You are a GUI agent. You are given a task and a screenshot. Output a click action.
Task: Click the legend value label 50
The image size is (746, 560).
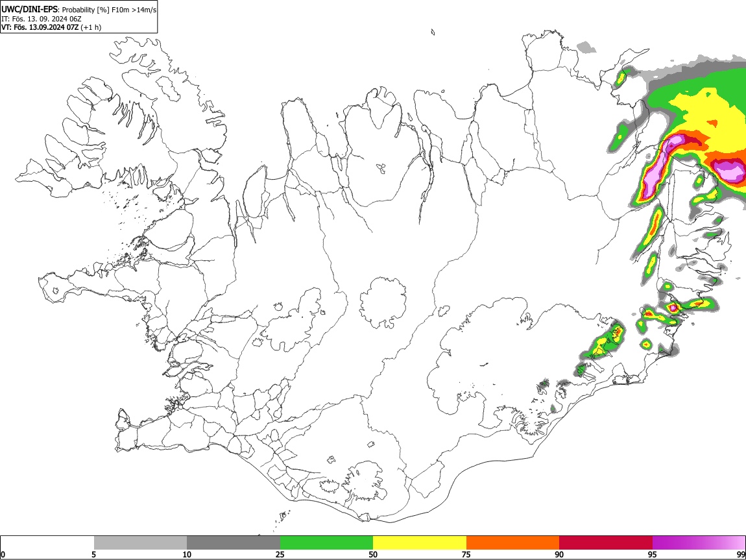[x=373, y=555]
